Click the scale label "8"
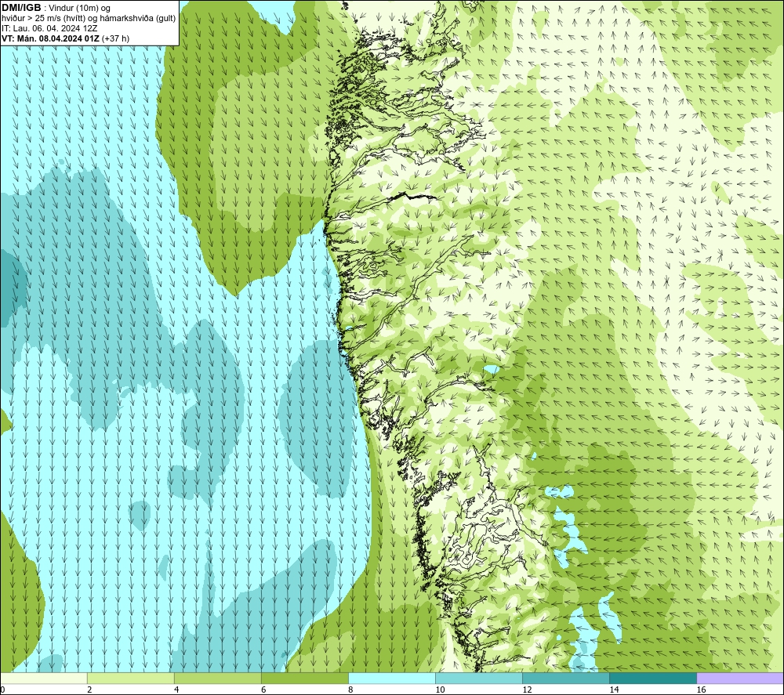Image resolution: width=784 pixels, height=695 pixels. 350,690
